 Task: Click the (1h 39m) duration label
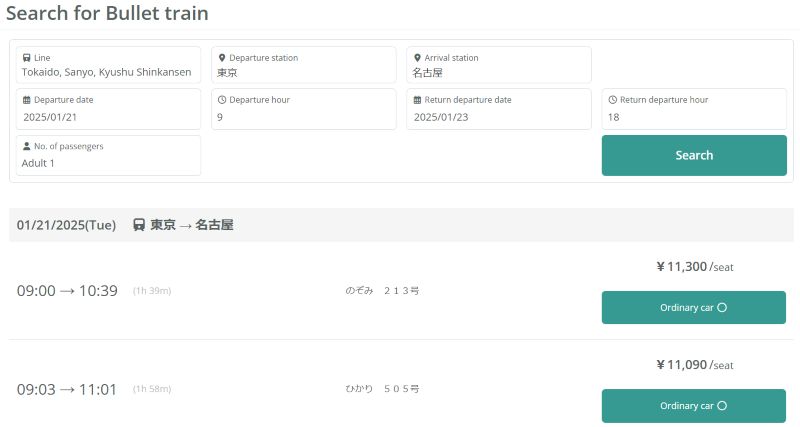point(152,291)
